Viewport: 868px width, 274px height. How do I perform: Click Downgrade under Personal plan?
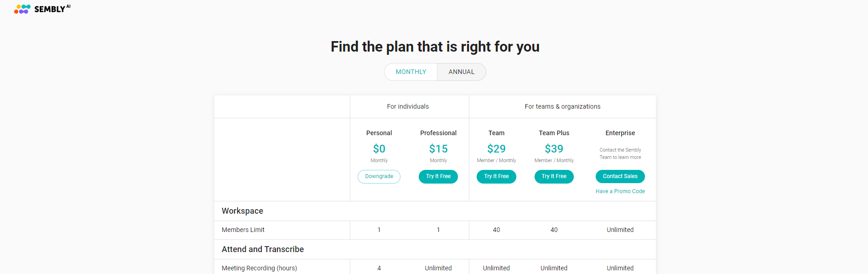click(x=379, y=176)
